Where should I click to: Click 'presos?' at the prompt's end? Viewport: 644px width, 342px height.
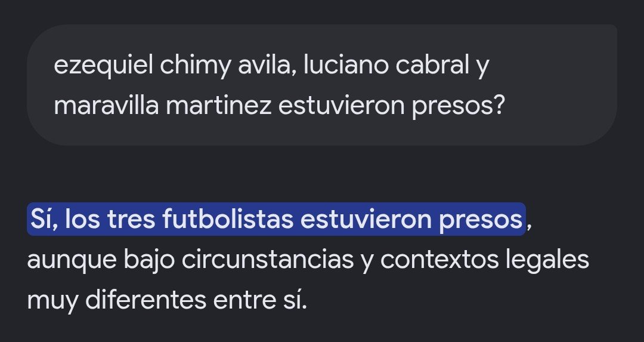pyautogui.click(x=458, y=106)
